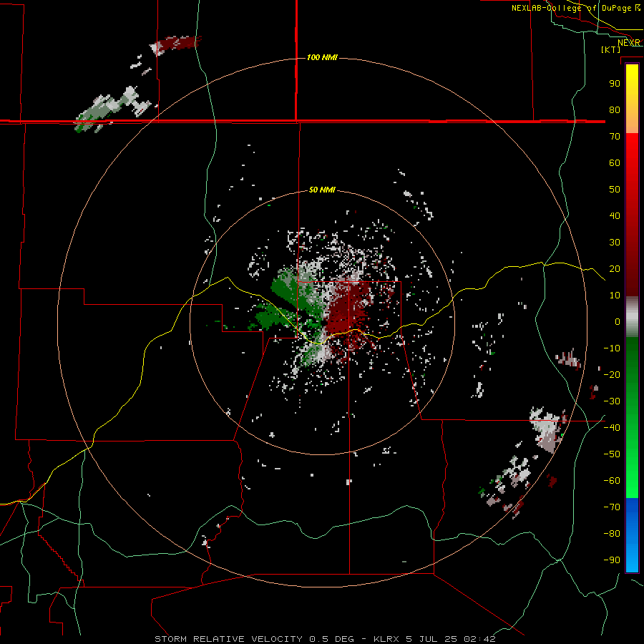Click the "-70" velocity scale label
This screenshot has height=644, width=644.
(612, 507)
